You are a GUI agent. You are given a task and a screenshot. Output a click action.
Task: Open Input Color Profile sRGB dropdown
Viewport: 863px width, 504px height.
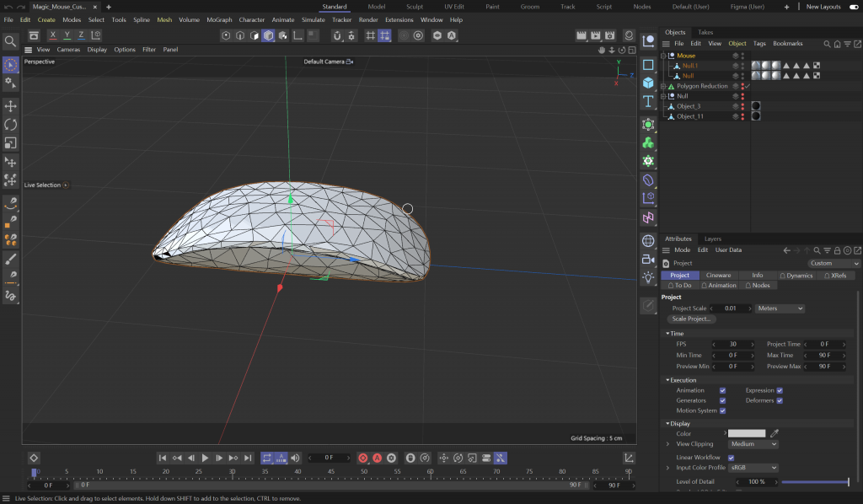click(753, 468)
